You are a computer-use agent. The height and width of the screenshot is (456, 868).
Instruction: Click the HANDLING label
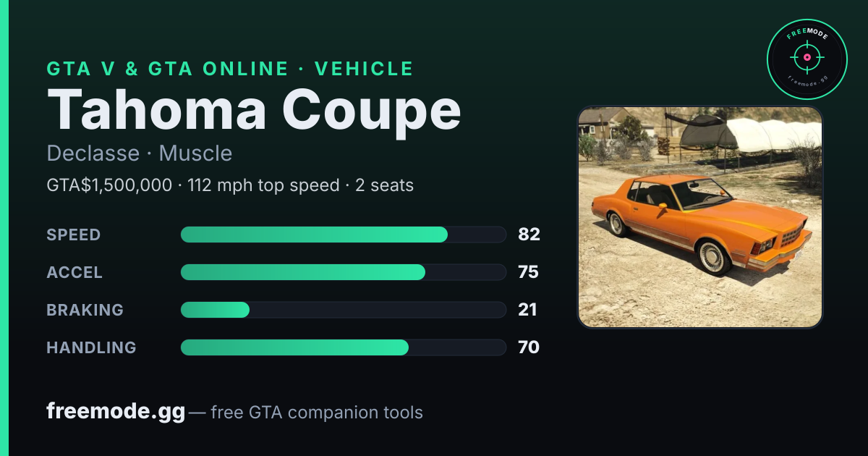[91, 347]
